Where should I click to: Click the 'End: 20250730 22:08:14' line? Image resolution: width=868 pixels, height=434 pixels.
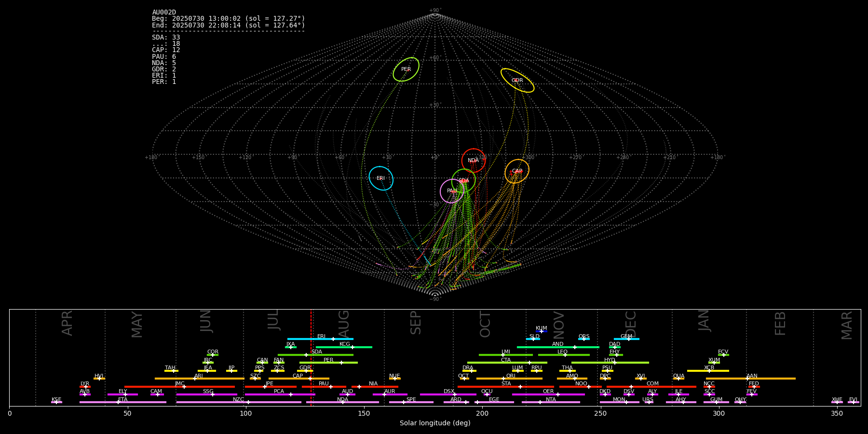click(229, 25)
